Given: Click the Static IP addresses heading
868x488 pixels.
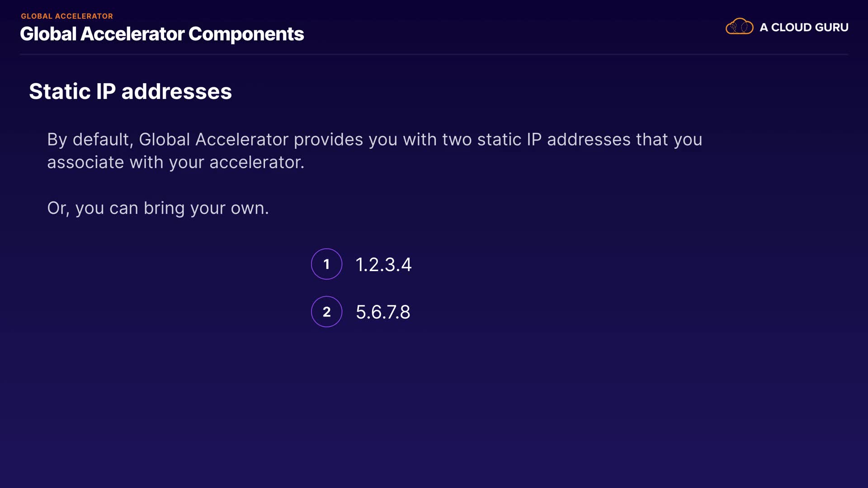Looking at the screenshot, I should (x=130, y=92).
